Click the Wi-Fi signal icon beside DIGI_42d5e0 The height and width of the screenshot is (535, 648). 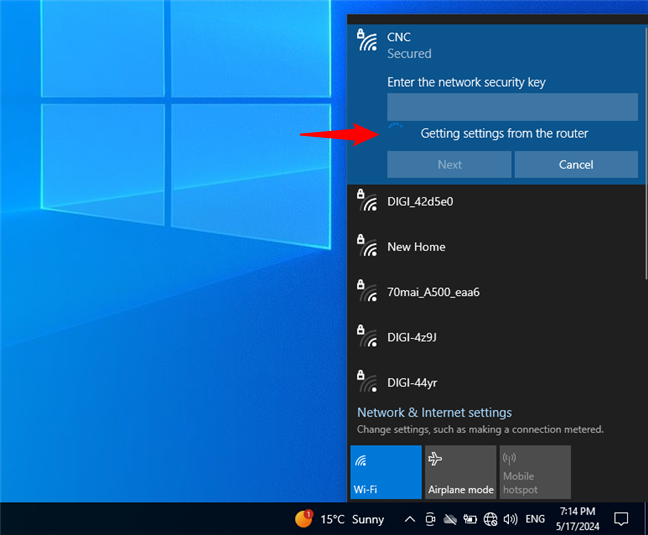pyautogui.click(x=367, y=200)
